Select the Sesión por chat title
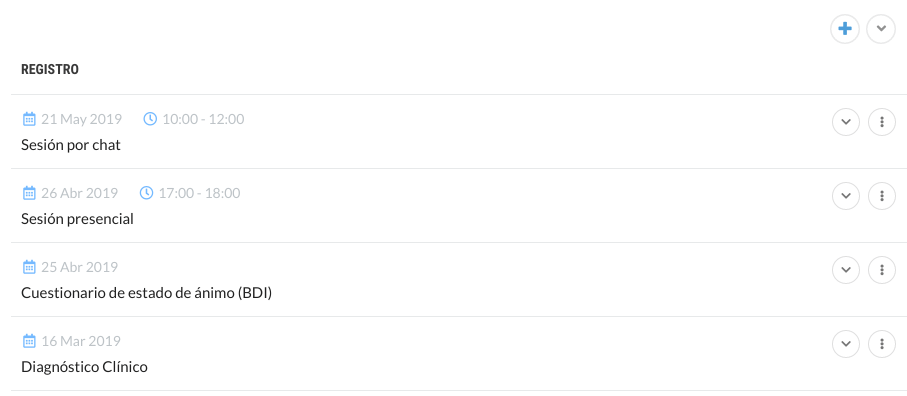907x396 pixels. (71, 145)
